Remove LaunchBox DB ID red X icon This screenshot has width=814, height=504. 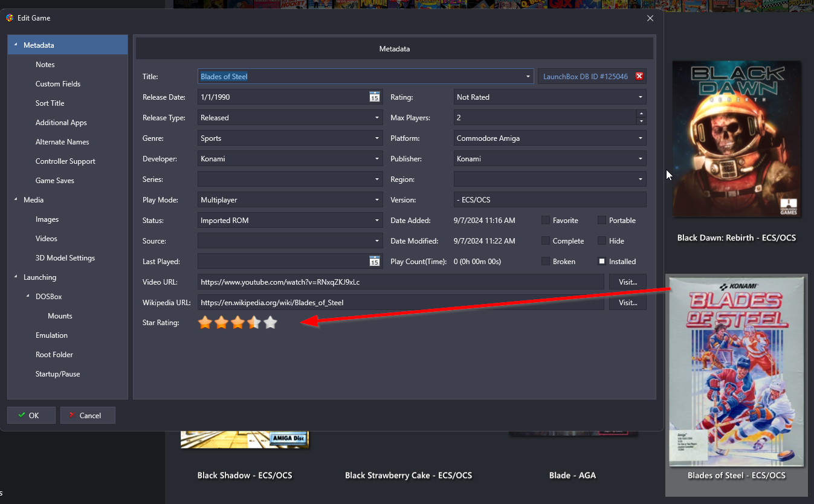click(x=639, y=76)
